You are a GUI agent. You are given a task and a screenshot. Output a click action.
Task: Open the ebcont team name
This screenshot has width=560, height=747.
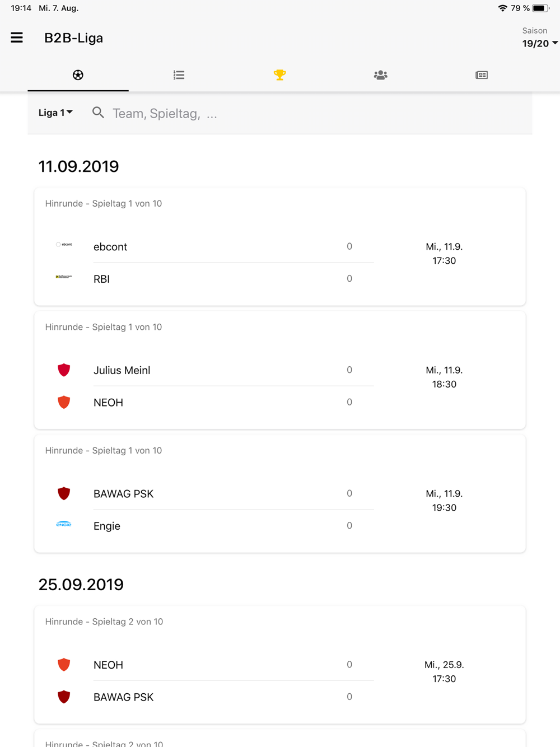(110, 247)
